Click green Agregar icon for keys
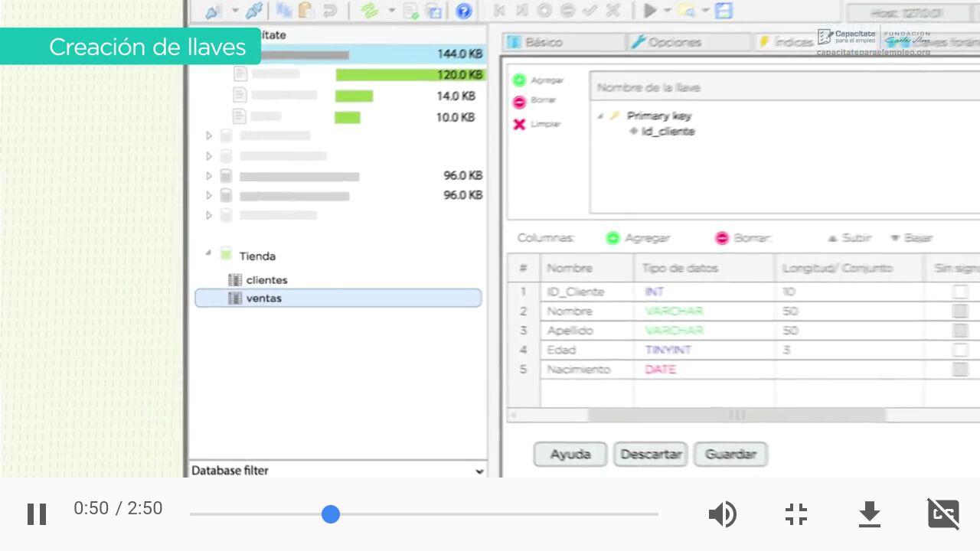The height and width of the screenshot is (551, 980). [520, 80]
